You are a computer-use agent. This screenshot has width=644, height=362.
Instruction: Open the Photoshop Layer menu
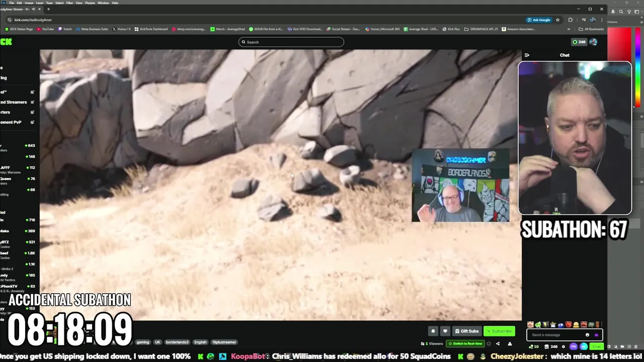tap(40, 3)
